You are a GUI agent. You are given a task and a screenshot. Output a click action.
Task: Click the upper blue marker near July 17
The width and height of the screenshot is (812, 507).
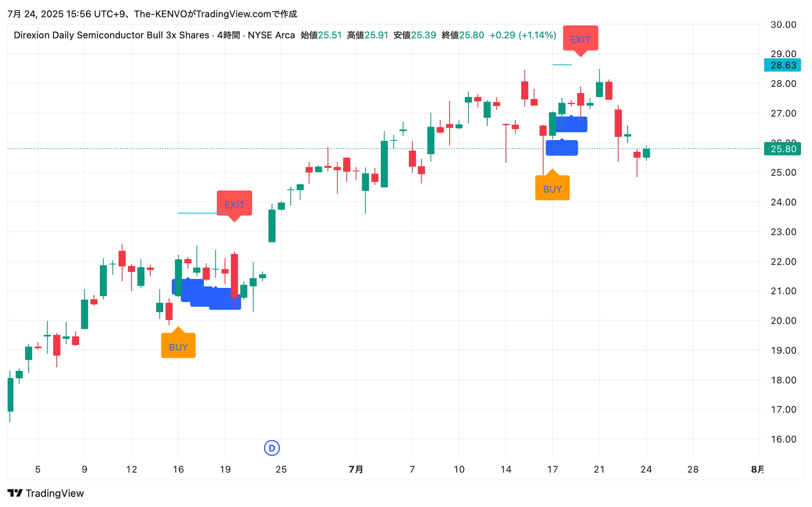(x=571, y=124)
